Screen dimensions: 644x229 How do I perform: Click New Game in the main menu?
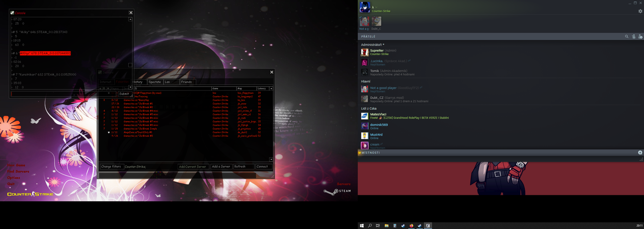[16, 165]
